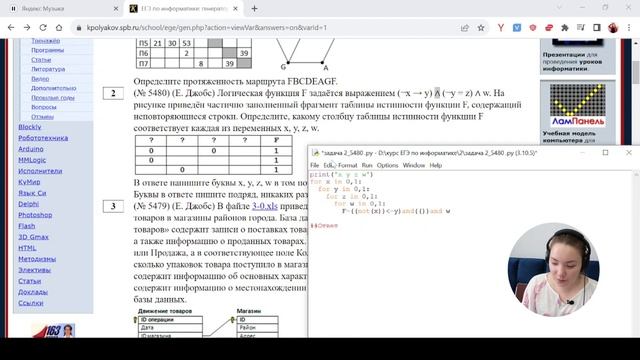Go back to the previous page

[x=11, y=28]
